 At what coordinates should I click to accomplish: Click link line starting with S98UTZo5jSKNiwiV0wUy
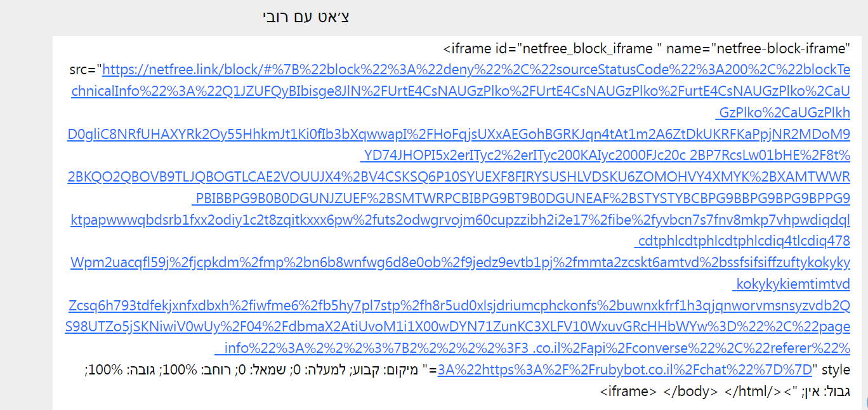pos(458,327)
